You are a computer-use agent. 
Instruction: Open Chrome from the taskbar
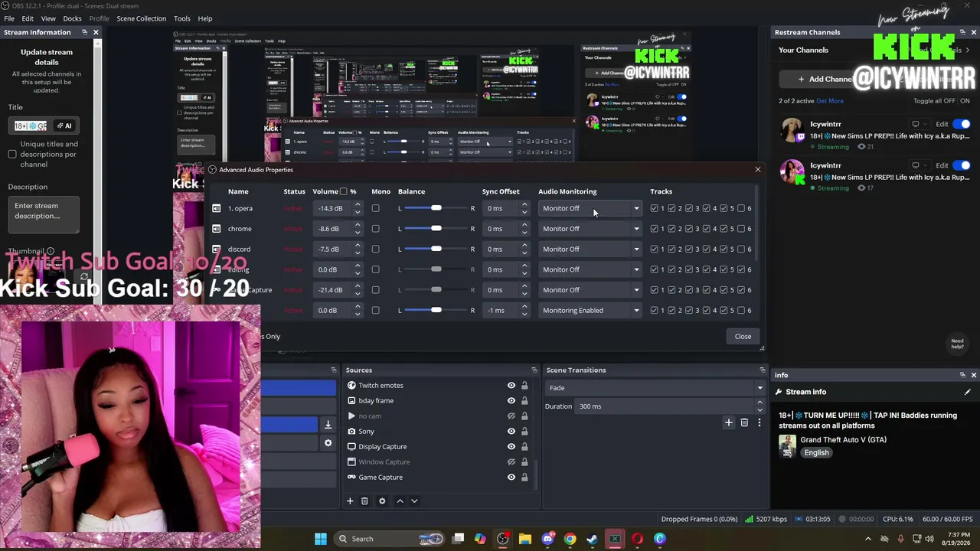570,539
